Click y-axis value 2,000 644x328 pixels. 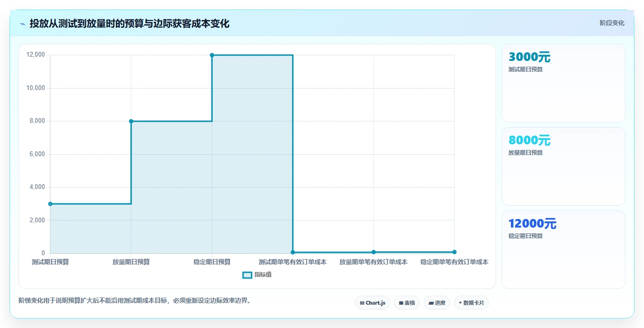tap(37, 220)
